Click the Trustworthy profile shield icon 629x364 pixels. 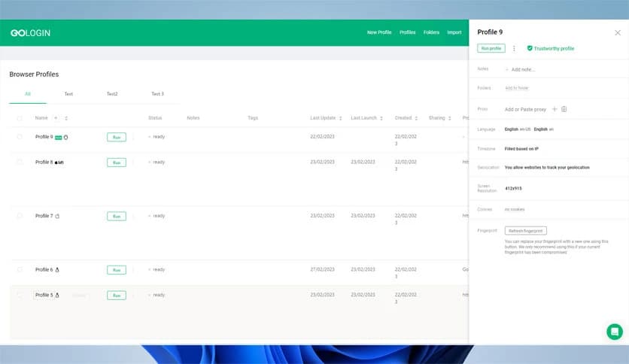click(530, 48)
